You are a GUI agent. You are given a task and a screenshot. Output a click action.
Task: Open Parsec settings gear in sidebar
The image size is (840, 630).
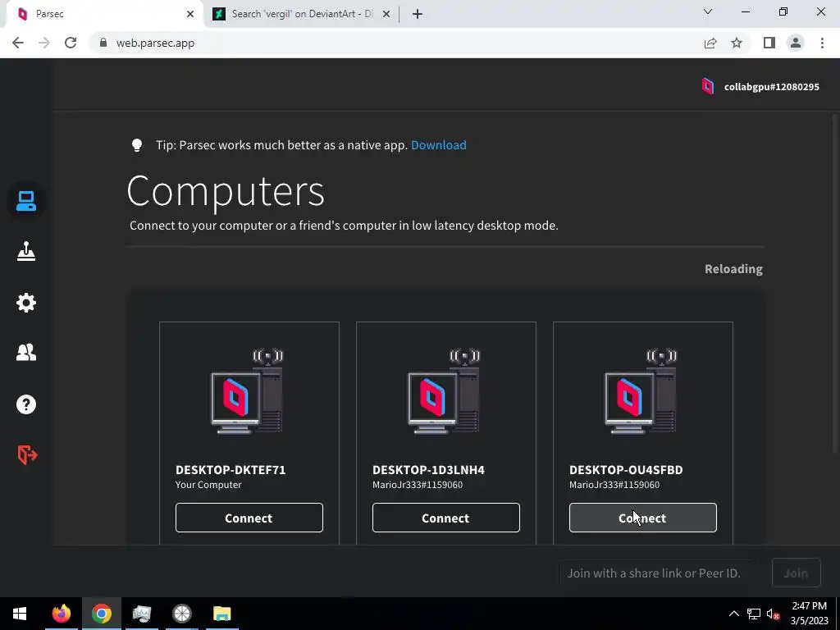tap(25, 303)
